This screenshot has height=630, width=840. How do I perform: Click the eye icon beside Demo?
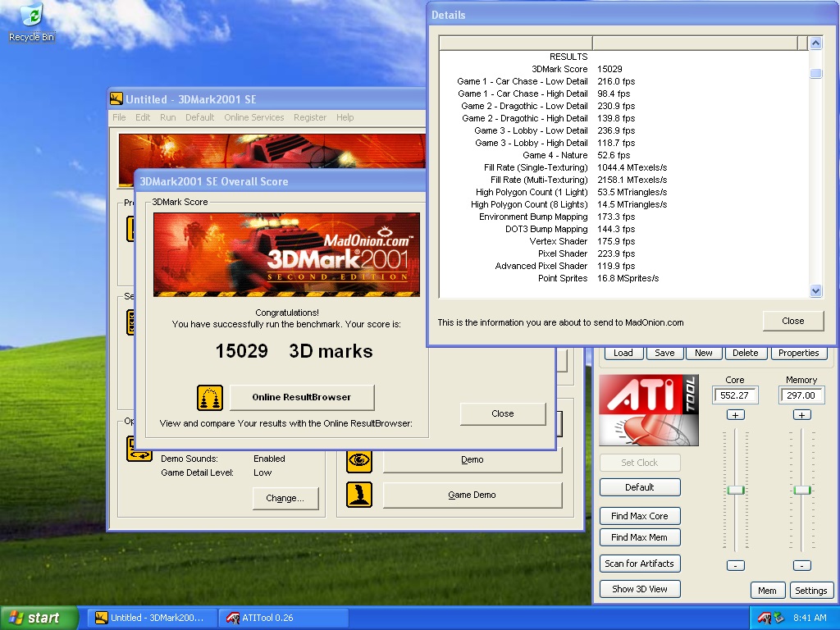(x=359, y=459)
